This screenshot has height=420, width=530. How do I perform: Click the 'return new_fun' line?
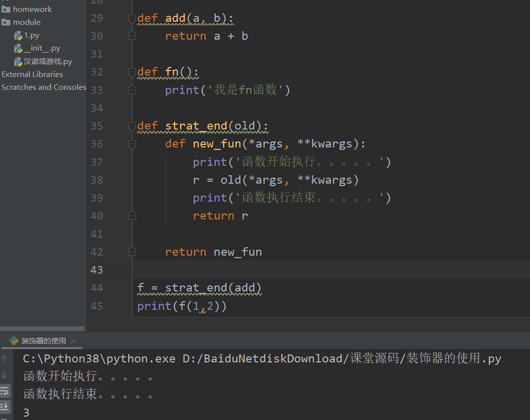(x=213, y=252)
